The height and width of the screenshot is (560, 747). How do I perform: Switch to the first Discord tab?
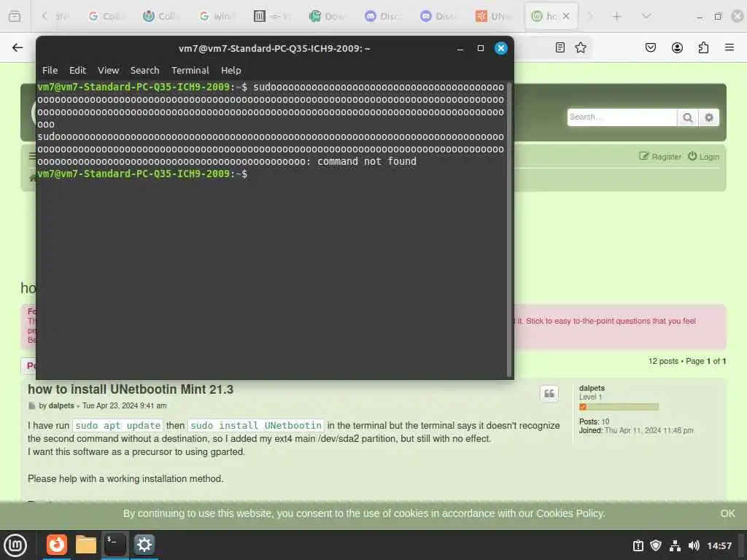(383, 16)
